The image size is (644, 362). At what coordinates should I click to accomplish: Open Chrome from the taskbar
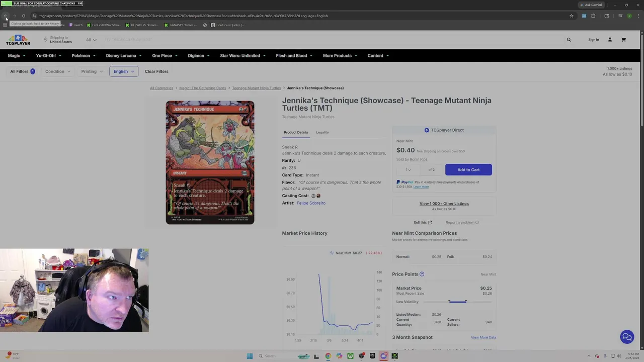click(x=328, y=356)
